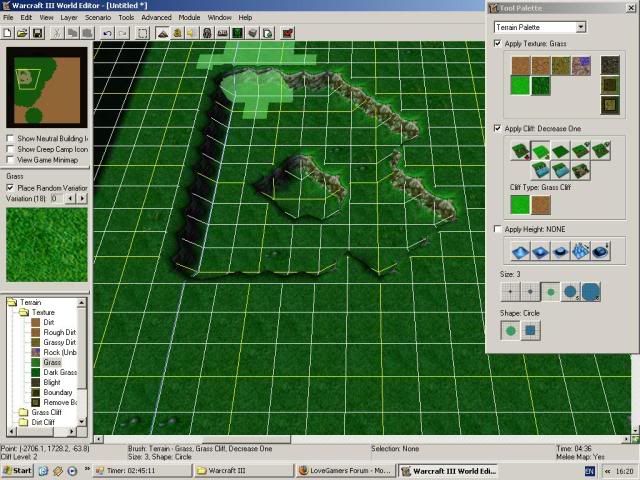Select the largest brush size button

[591, 292]
